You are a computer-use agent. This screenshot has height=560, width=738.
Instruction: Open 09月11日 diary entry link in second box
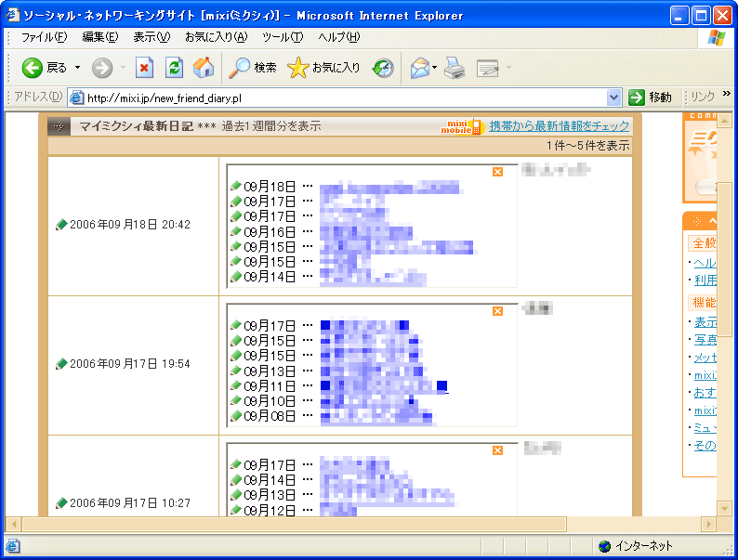pyautogui.click(x=384, y=386)
